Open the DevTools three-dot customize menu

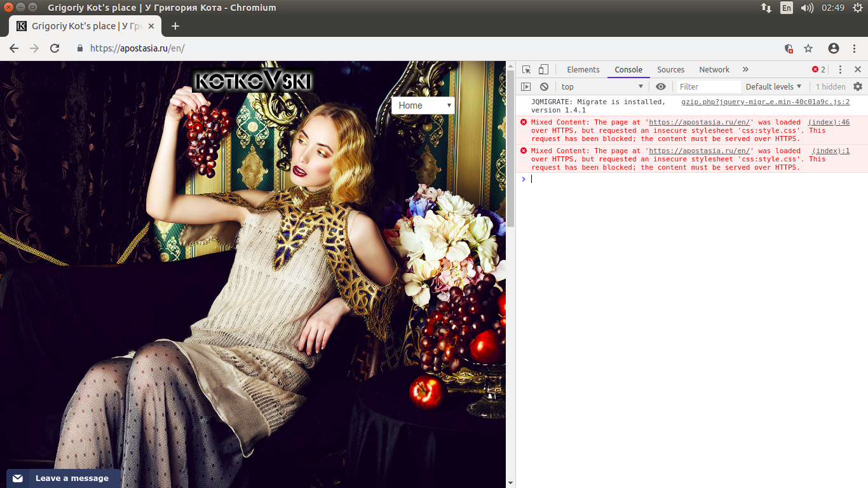(840, 70)
